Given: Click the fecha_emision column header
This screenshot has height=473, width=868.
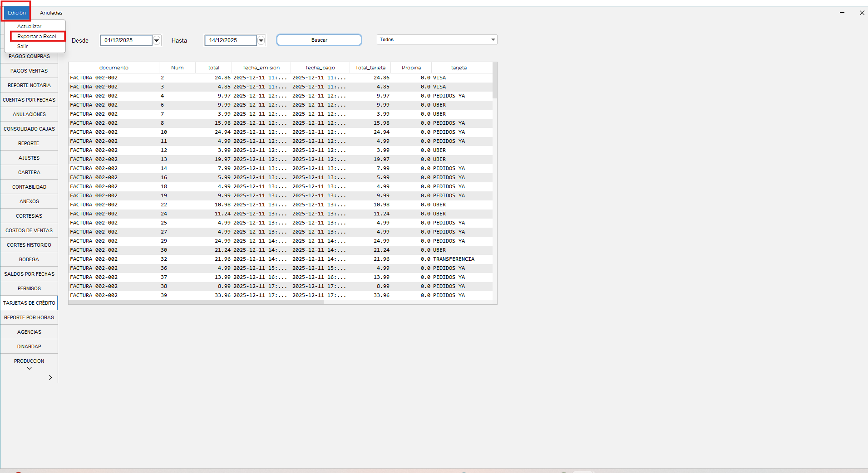Looking at the screenshot, I should pos(261,68).
